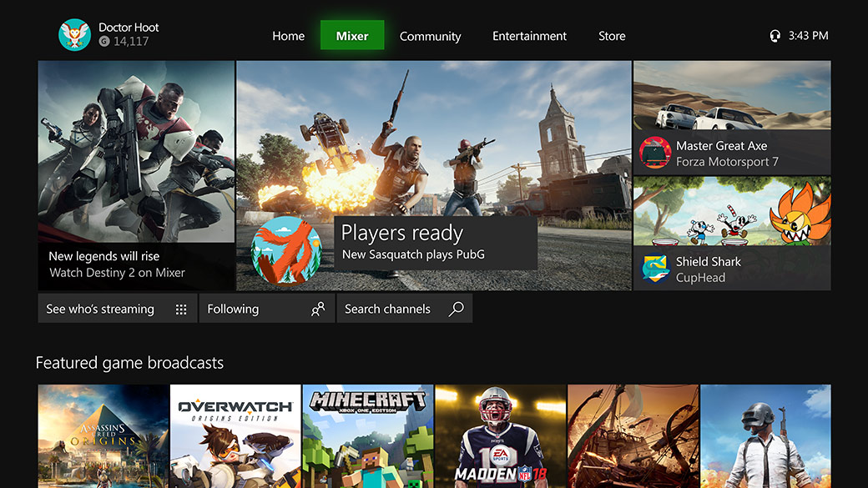The width and height of the screenshot is (868, 488).
Task: Select the Minecraft Xbox One Edition broadcast
Action: click(368, 436)
